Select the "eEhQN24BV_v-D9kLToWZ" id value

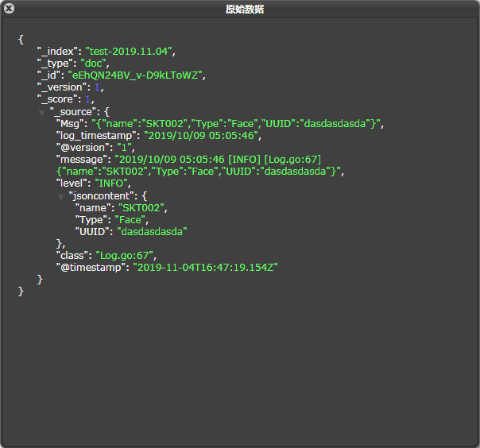point(135,75)
